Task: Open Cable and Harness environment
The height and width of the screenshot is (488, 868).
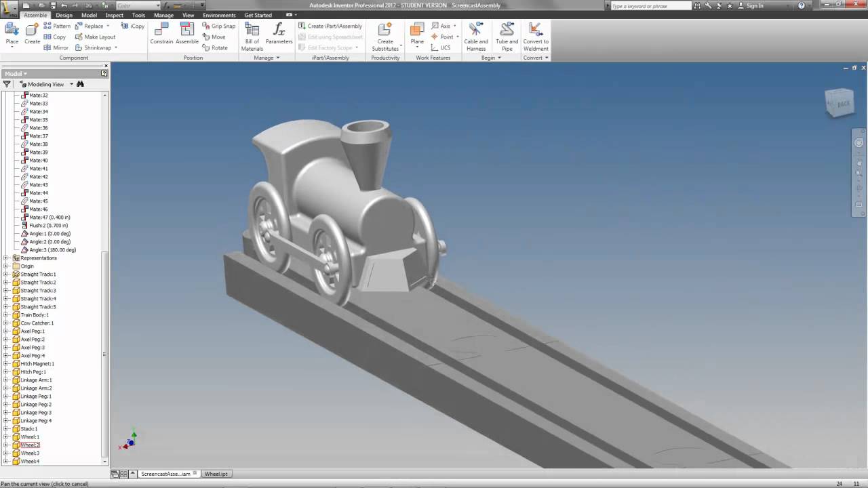Action: point(475,37)
